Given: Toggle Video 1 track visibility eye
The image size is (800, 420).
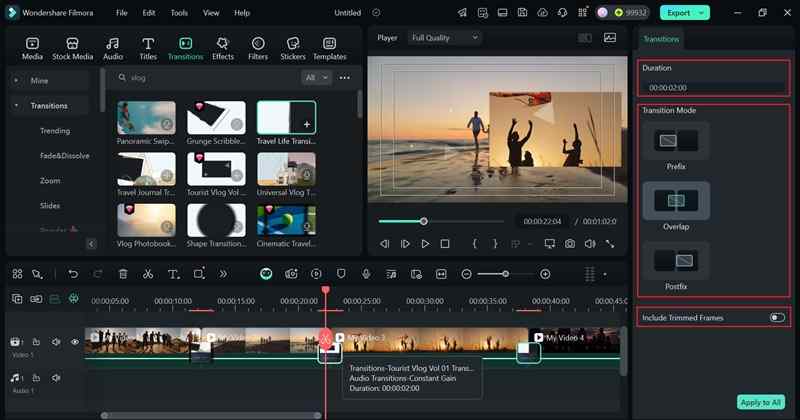Looking at the screenshot, I should click(x=75, y=342).
